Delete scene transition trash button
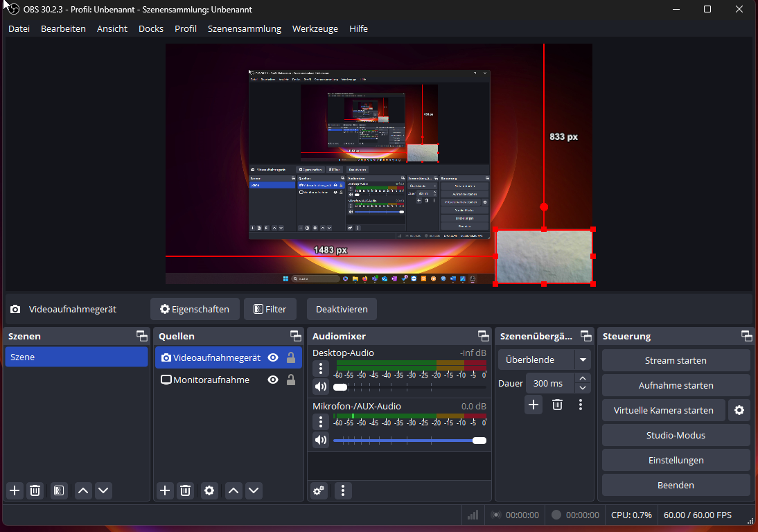This screenshot has height=532, width=758. pyautogui.click(x=557, y=405)
